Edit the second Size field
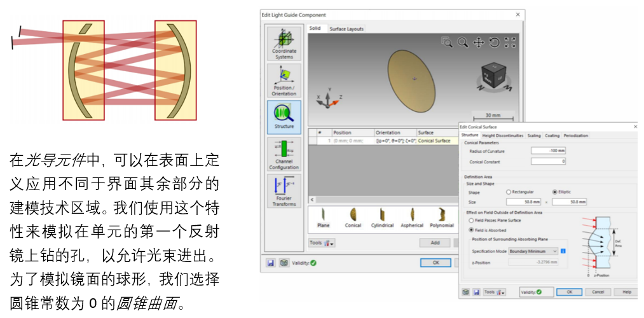Viewport: 644px width, 318px height. 569,202
